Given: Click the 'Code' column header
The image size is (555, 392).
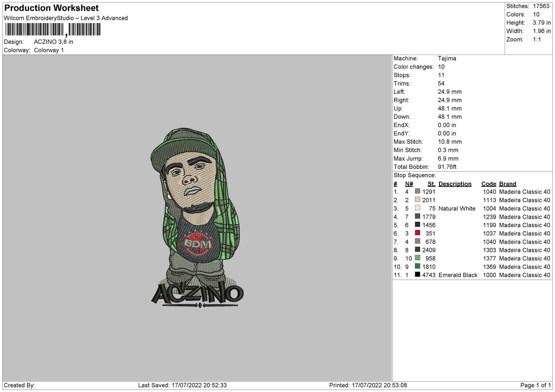Looking at the screenshot, I should [x=488, y=184].
